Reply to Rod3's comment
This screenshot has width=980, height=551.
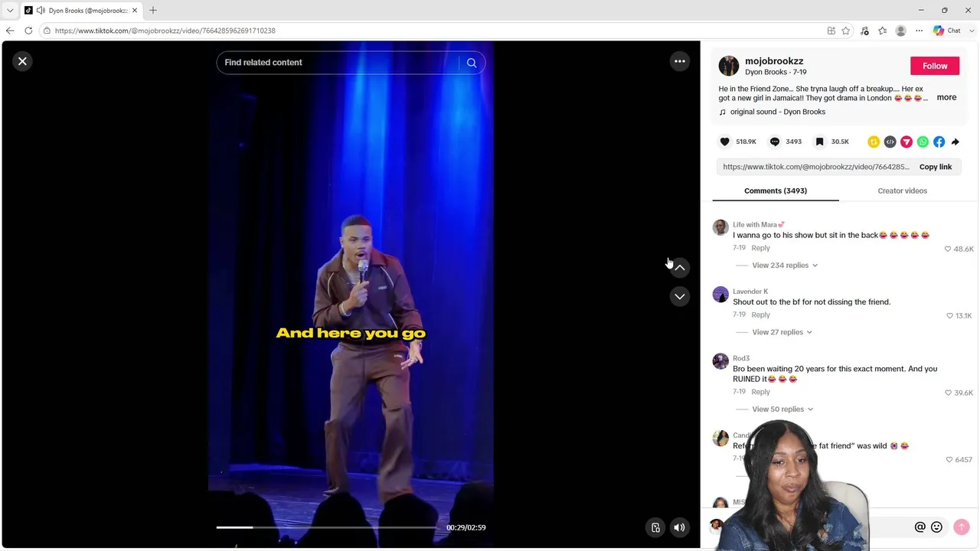[x=760, y=392]
